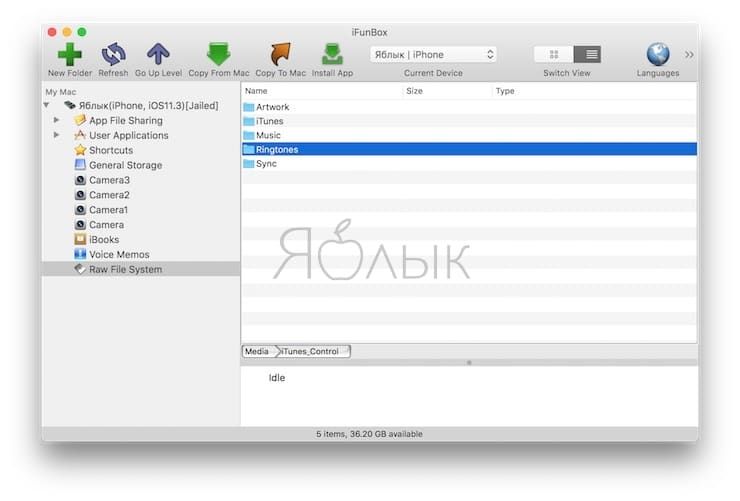
Task: Open iBooks in the sidebar
Action: click(104, 240)
